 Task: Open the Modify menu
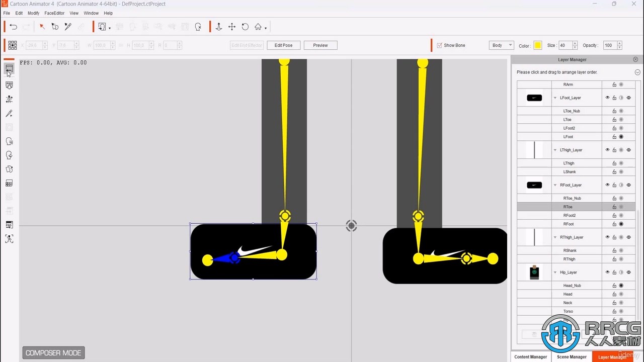pyautogui.click(x=33, y=13)
